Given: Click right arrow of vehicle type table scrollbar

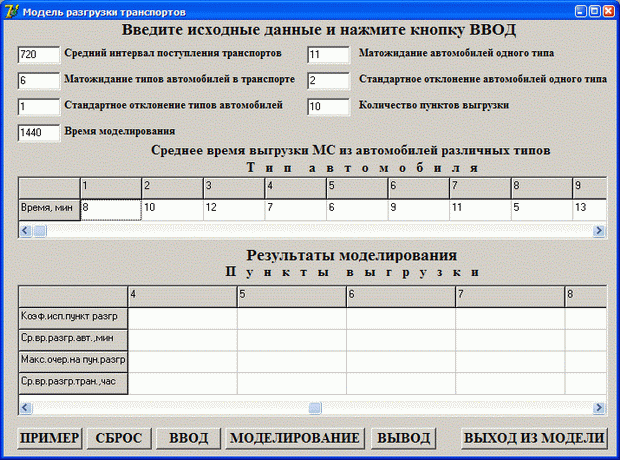Looking at the screenshot, I should [x=599, y=231].
